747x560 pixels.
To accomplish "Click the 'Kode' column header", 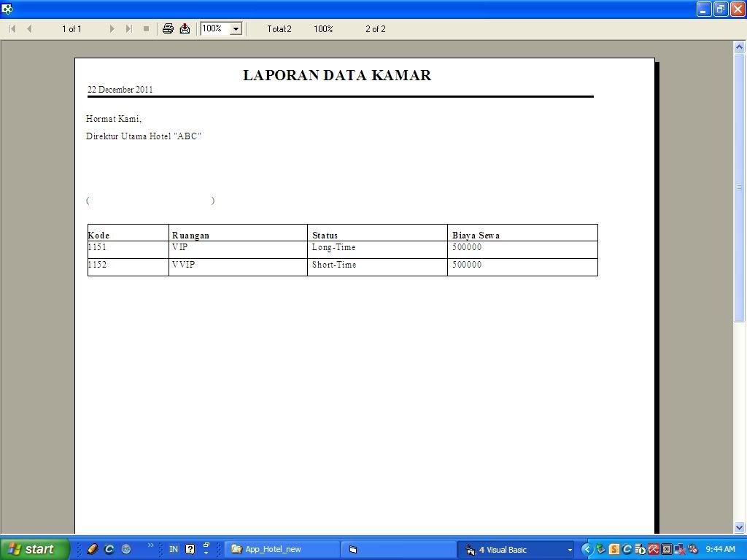I will [98, 236].
